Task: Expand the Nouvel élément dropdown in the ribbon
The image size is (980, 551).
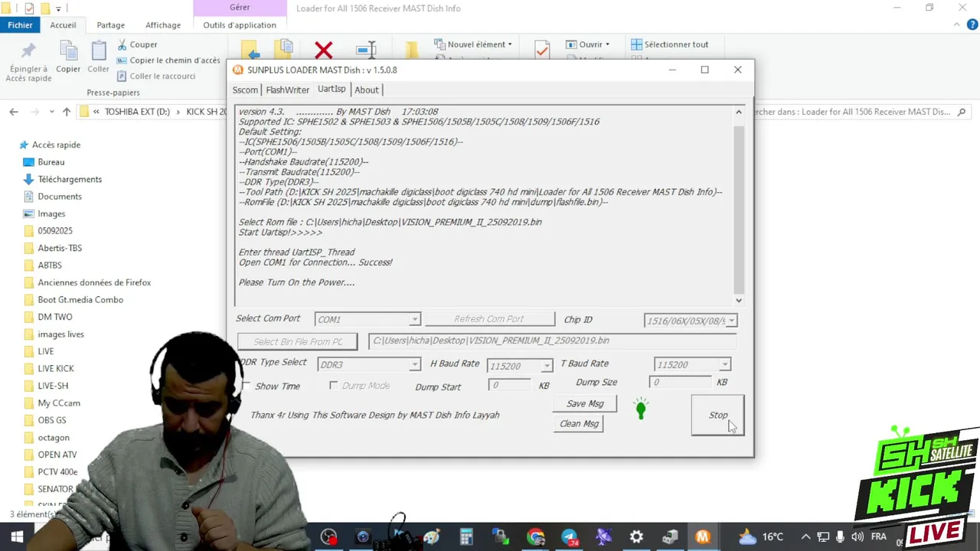Action: pos(510,44)
